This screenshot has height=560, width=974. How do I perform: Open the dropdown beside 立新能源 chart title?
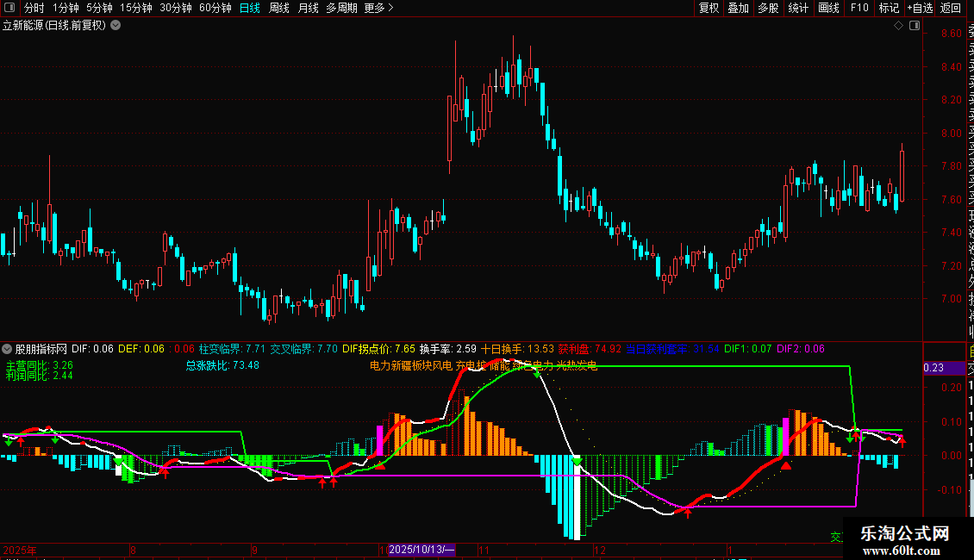pyautogui.click(x=116, y=26)
